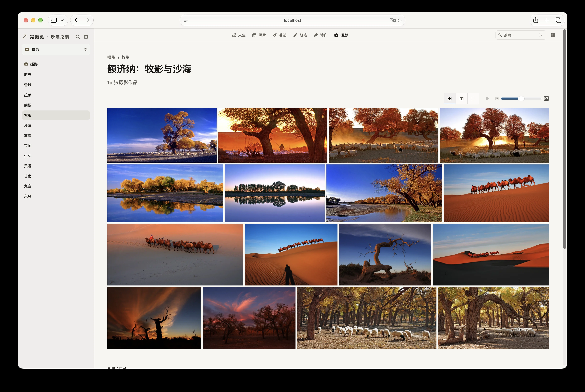Open the theme settings sun icon
Screen dimensions: 585x392
click(x=553, y=35)
